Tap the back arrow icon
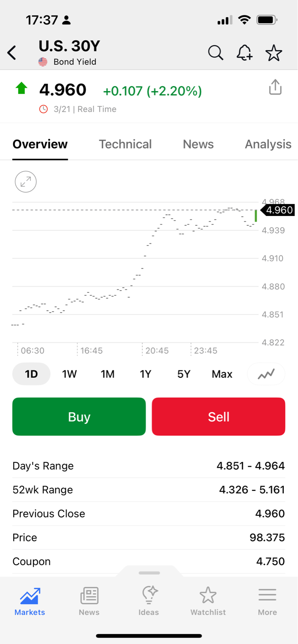This screenshot has height=644, width=298. [x=12, y=53]
